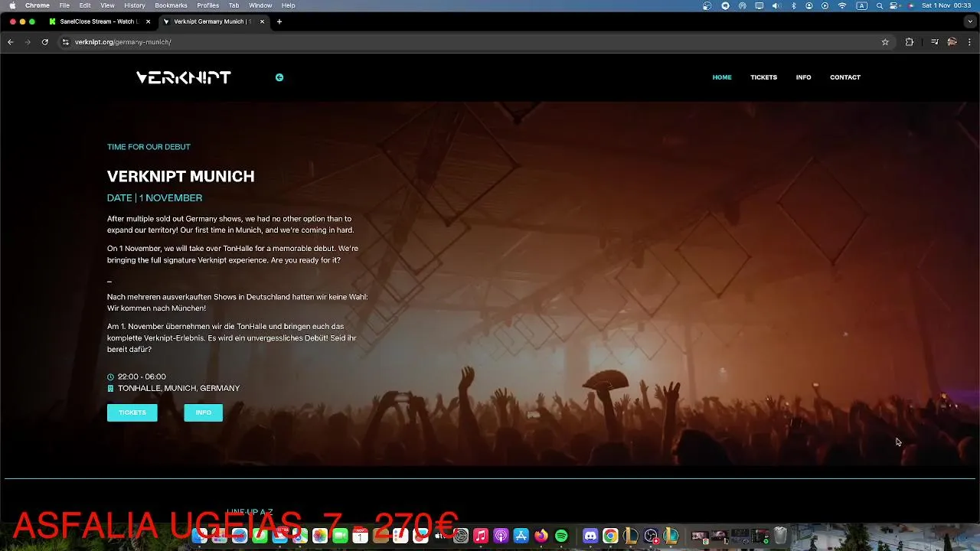Image resolution: width=980 pixels, height=551 pixels.
Task: Open App Store from the dock
Action: click(521, 536)
